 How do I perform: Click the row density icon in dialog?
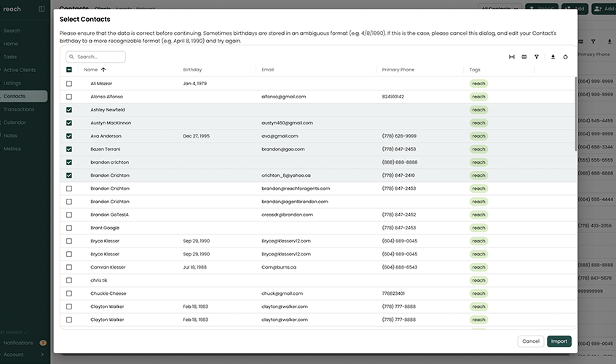(x=524, y=56)
